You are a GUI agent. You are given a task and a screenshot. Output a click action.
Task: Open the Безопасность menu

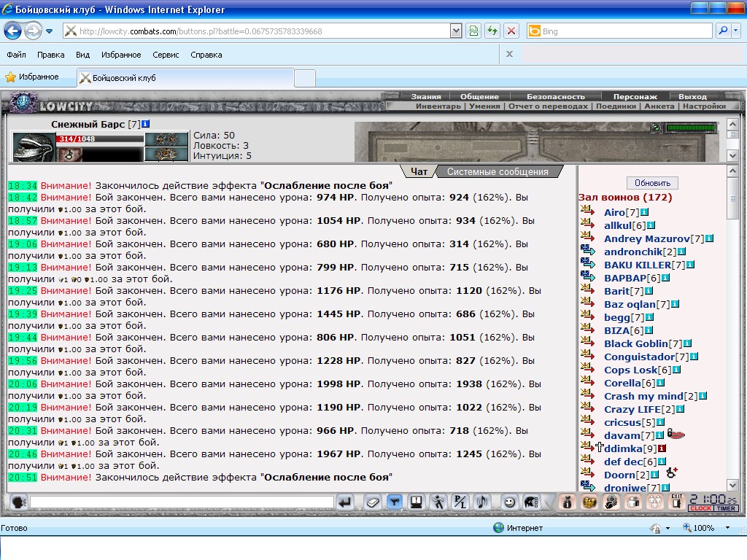point(555,96)
